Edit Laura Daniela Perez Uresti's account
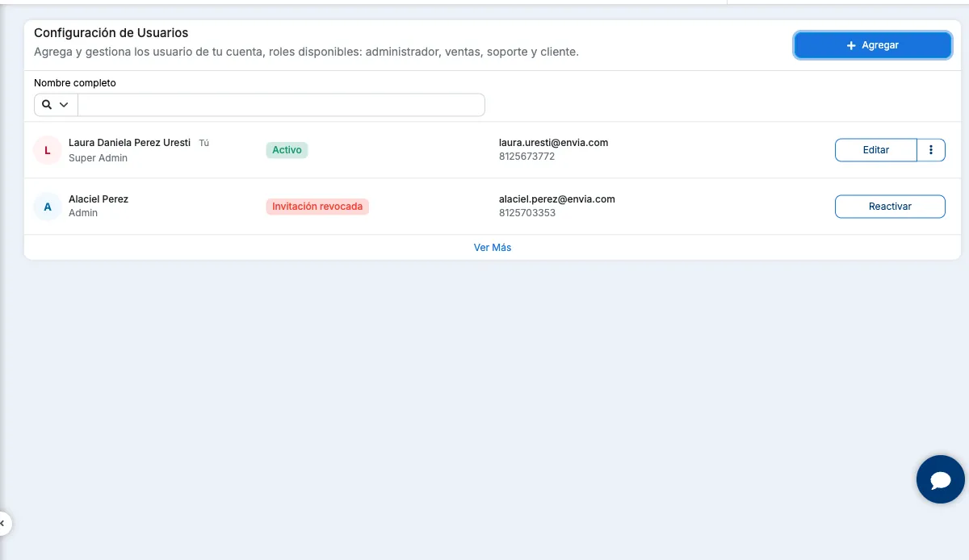This screenshot has width=969, height=560. coord(876,150)
